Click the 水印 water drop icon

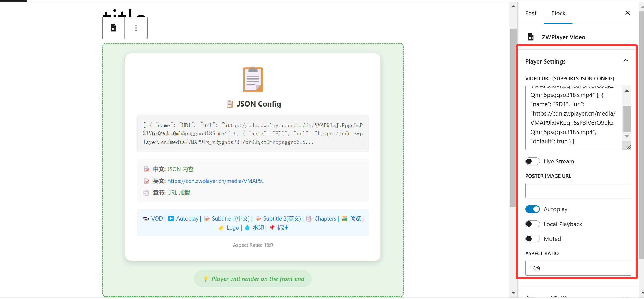point(247,227)
